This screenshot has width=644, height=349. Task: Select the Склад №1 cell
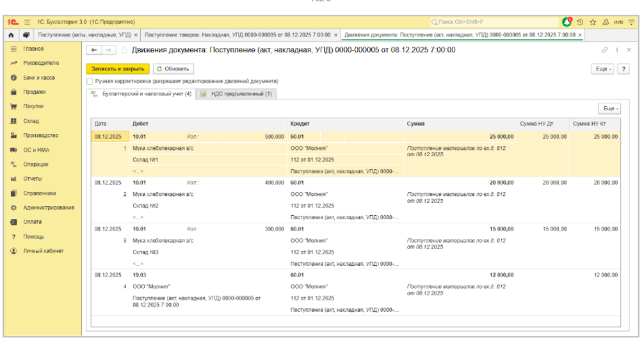point(208,160)
